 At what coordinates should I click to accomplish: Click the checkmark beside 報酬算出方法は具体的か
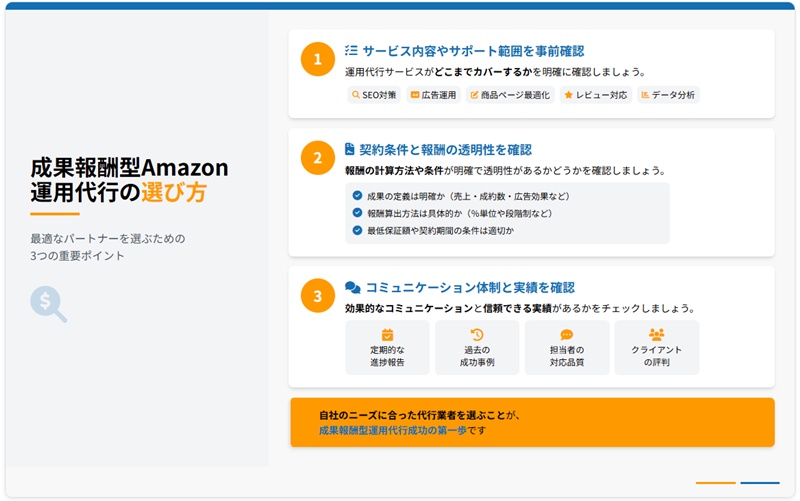(357, 213)
